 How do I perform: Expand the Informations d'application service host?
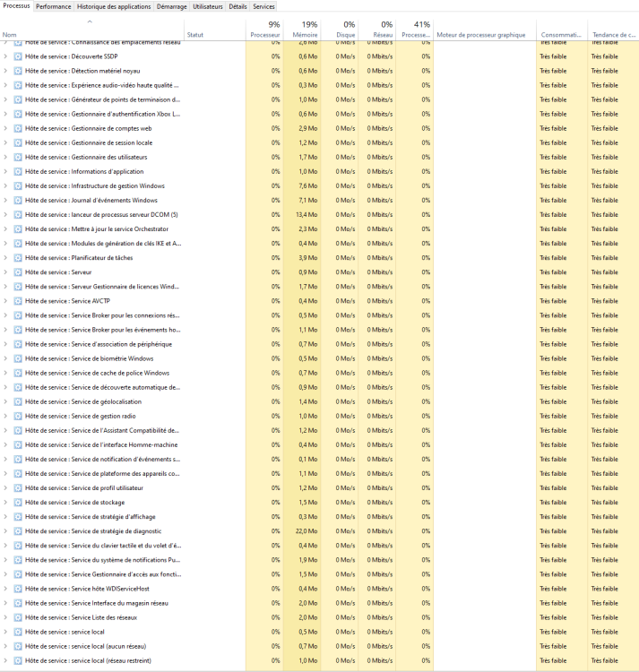point(6,171)
